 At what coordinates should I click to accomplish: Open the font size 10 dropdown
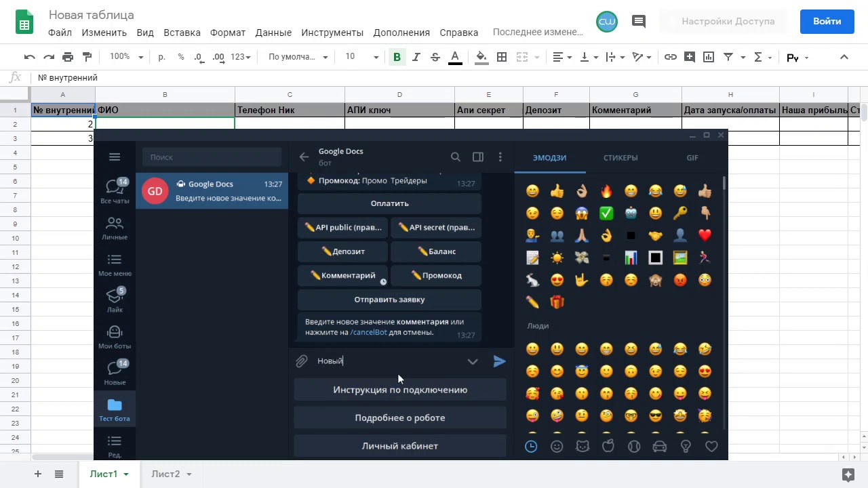click(x=361, y=57)
